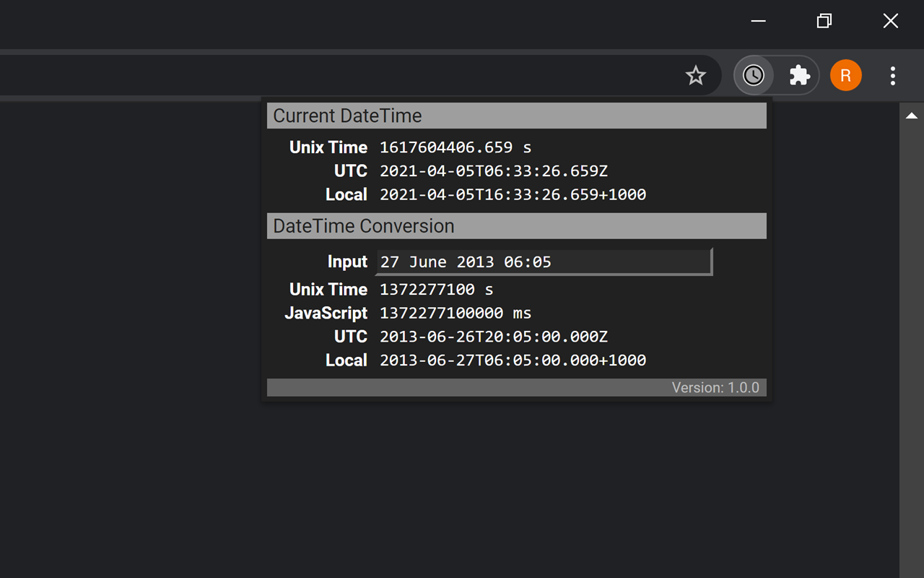Viewport: 924px width, 578px height.
Task: Select the converted UTC 2013-06-26 timestamp
Action: (x=493, y=336)
